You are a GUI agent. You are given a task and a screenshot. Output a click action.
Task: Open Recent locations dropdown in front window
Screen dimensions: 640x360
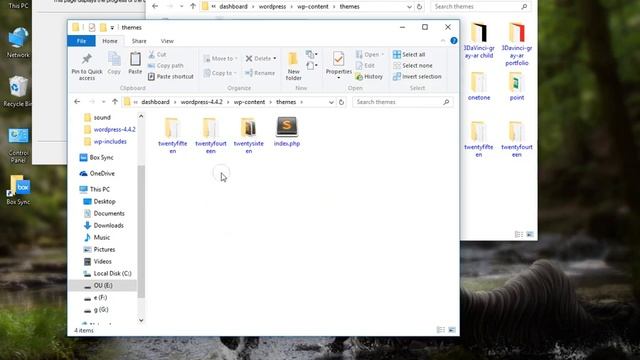tap(104, 102)
